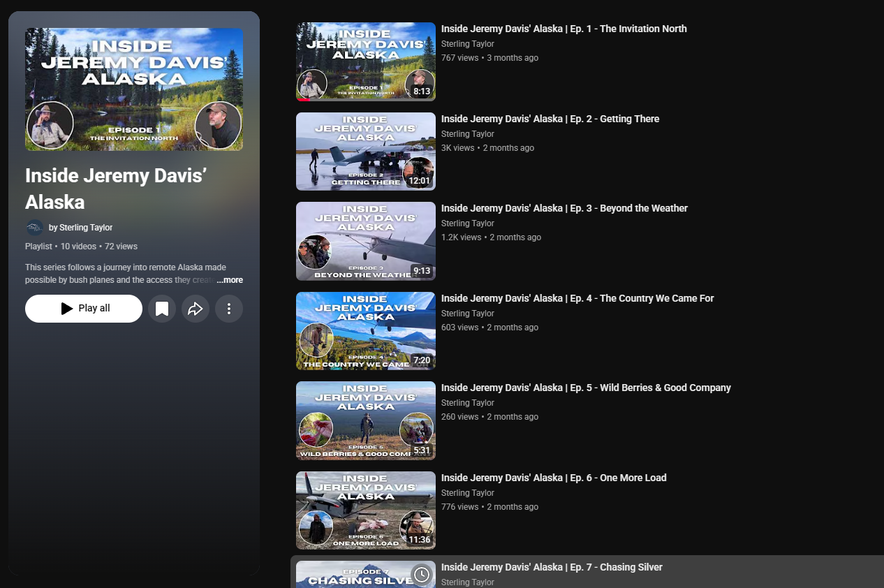Click the '260 views • 2 months ago' text
This screenshot has width=884, height=588.
point(489,417)
